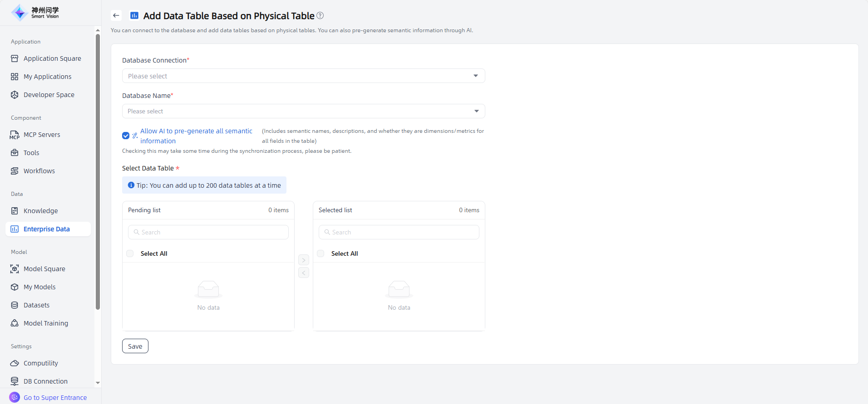Viewport: 868px width, 404px height.
Task: Open the Go to Super Entrance link
Action: tap(55, 398)
